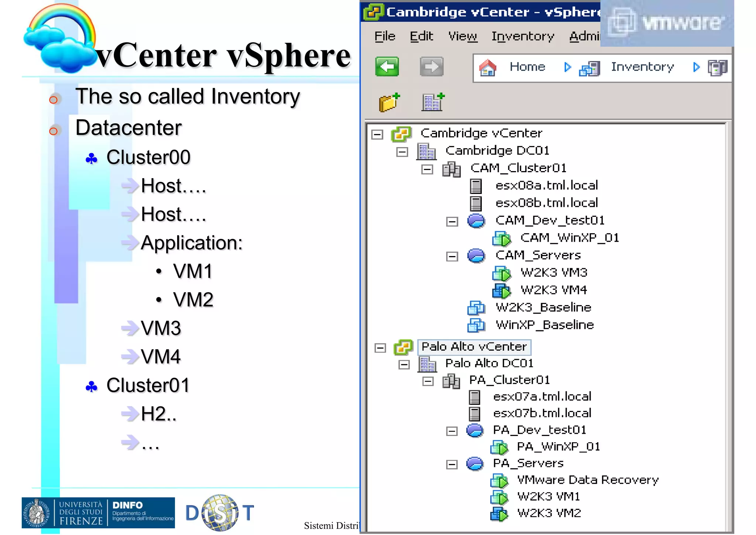Collapse the Palo Alto vCenter node
This screenshot has width=756, height=535.
point(380,348)
